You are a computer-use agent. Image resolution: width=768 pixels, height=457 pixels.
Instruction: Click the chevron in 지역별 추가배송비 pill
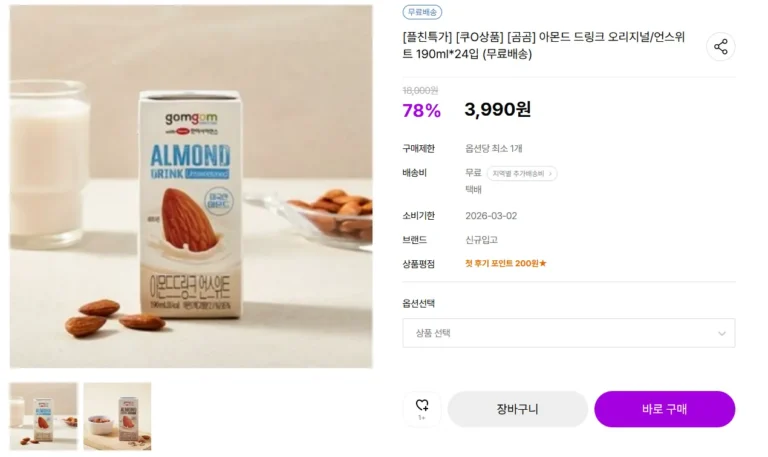pyautogui.click(x=551, y=174)
